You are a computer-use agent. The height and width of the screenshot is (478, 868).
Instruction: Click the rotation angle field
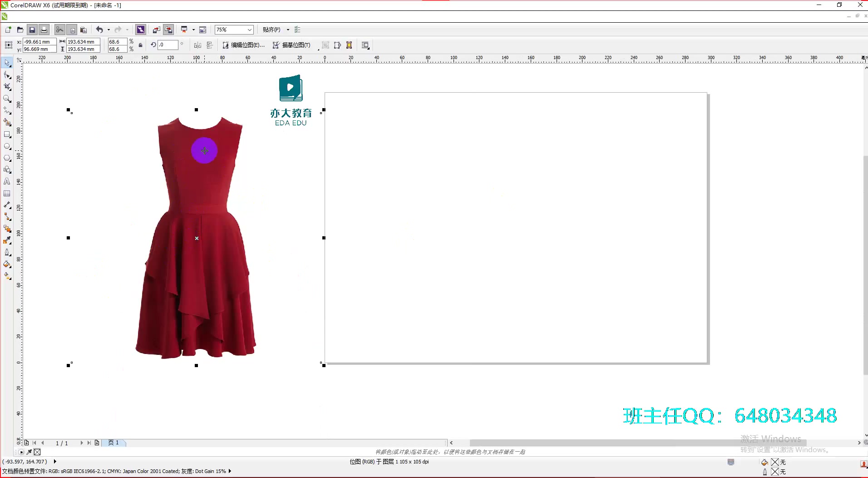pyautogui.click(x=168, y=45)
